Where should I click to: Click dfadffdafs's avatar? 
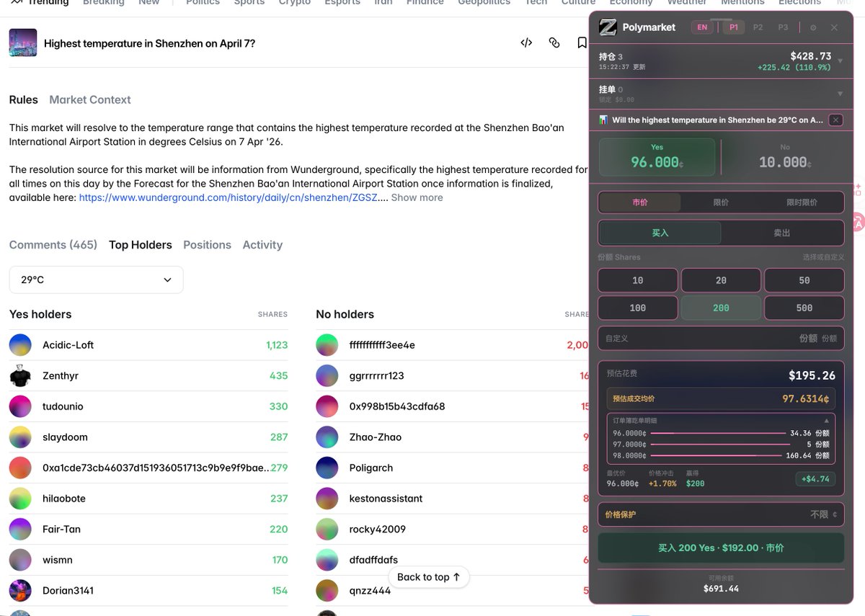pos(327,560)
